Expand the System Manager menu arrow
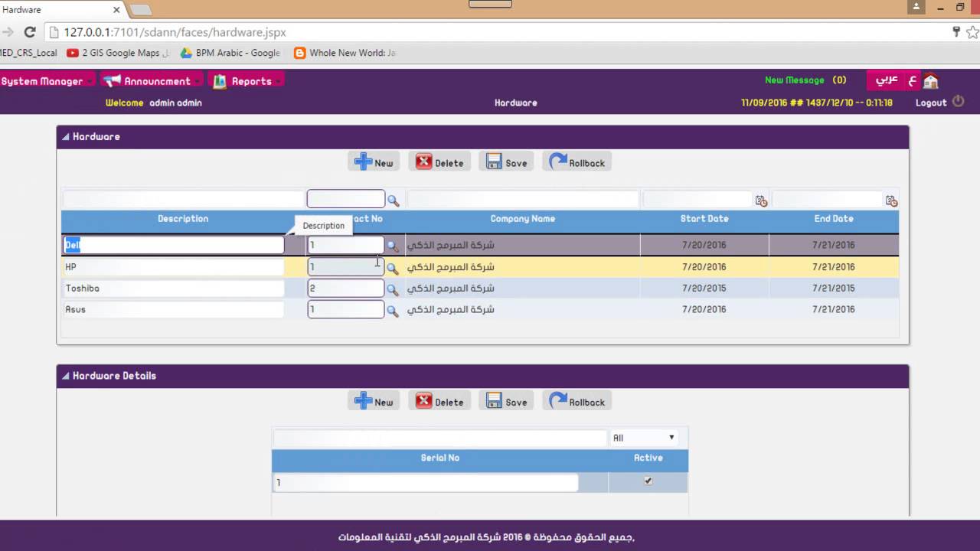 click(90, 82)
